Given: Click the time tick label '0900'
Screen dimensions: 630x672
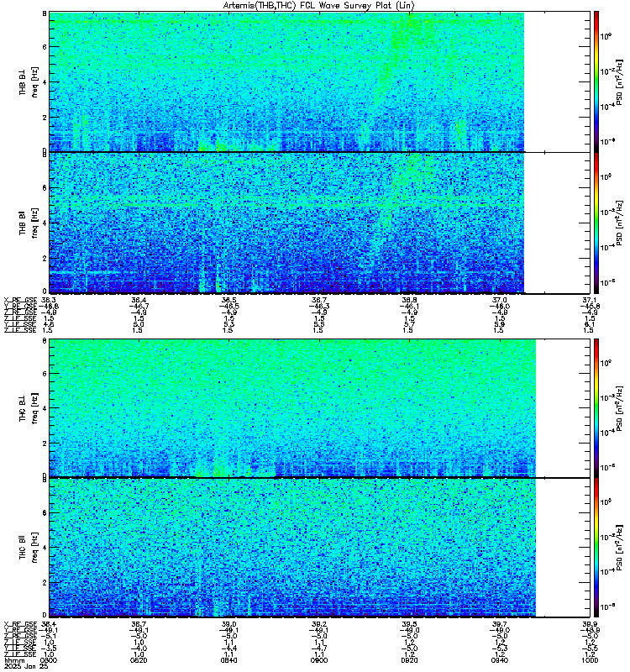Looking at the screenshot, I should pos(319,660).
